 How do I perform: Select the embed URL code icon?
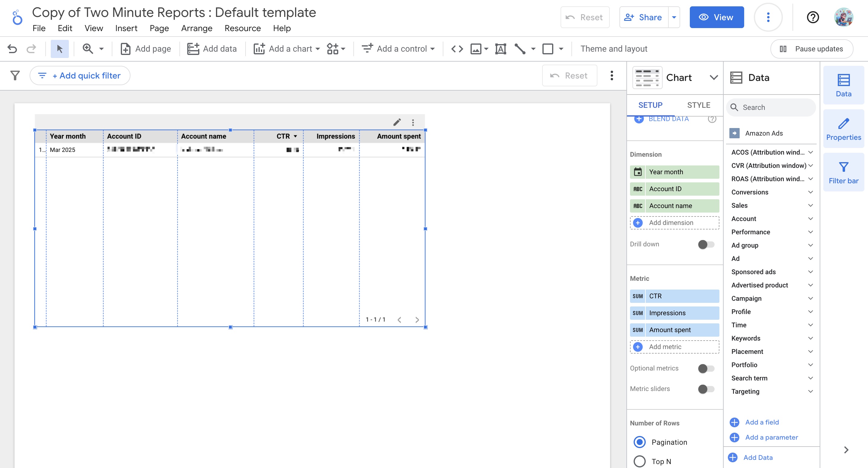point(457,49)
